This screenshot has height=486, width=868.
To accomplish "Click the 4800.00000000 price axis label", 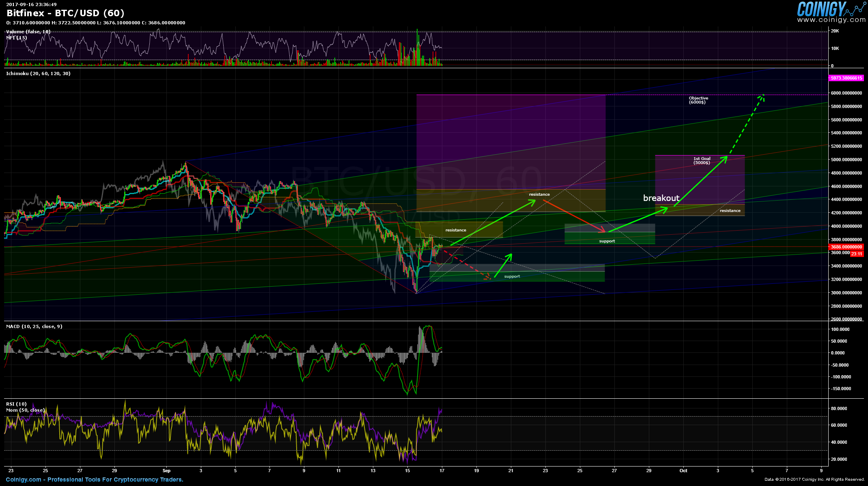I will click(846, 173).
